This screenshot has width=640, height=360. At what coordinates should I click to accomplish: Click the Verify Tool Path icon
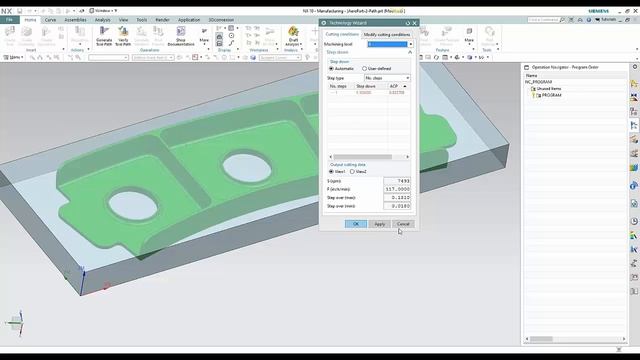click(123, 35)
